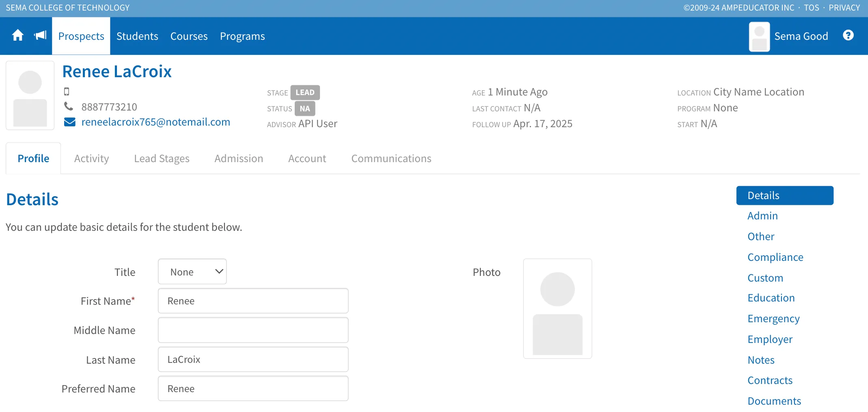Jump to the Compliance section link

(x=775, y=257)
